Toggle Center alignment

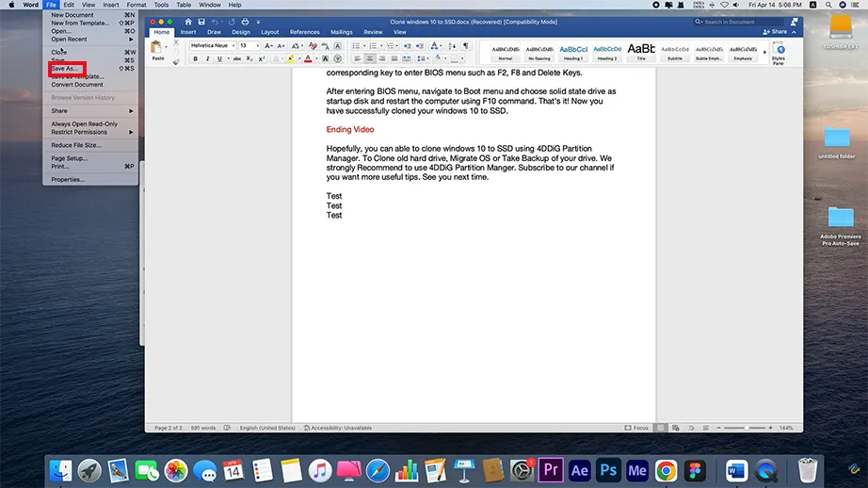pyautogui.click(x=369, y=58)
